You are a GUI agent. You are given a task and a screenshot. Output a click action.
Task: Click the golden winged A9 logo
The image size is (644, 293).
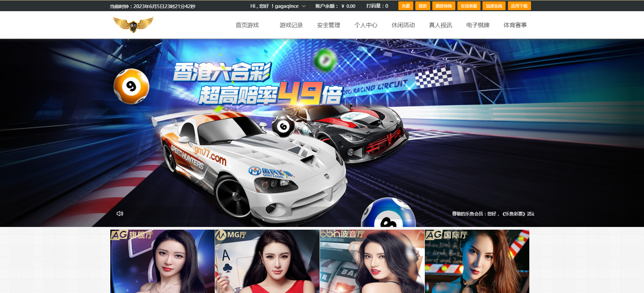(x=133, y=25)
